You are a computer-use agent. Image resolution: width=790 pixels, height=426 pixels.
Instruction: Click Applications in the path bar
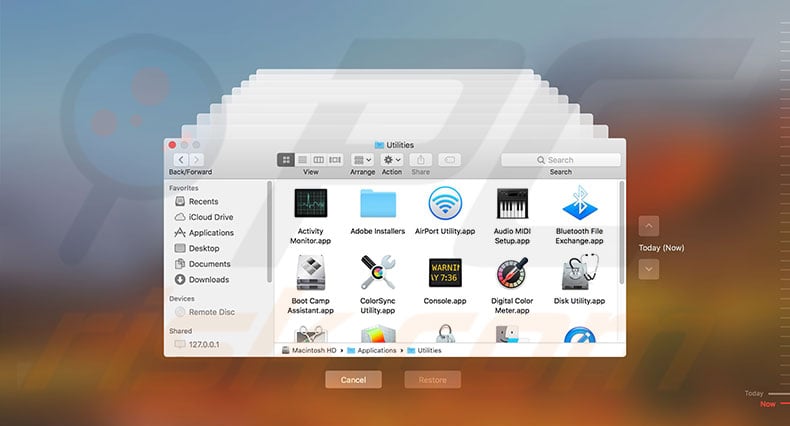[x=376, y=351]
